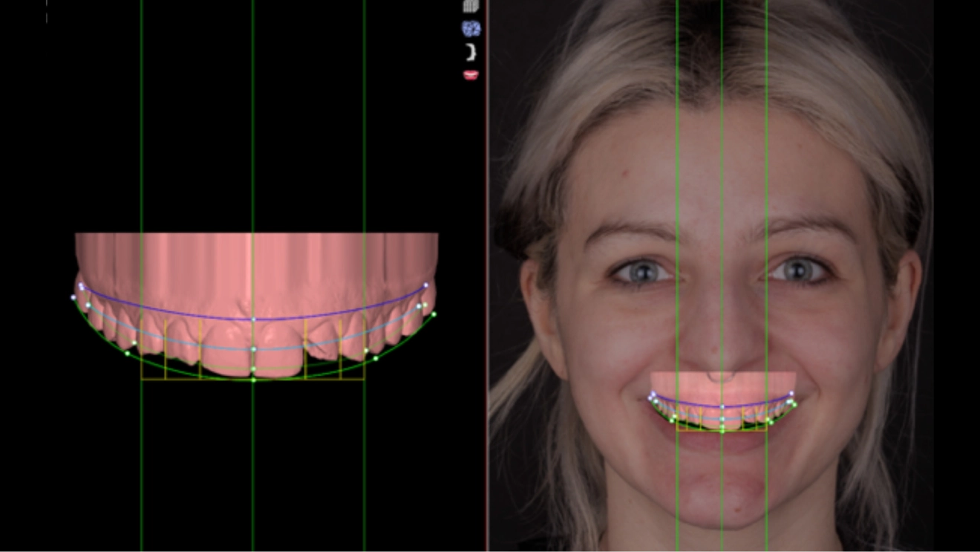The image size is (980, 552).
Task: Select purple curve center point on face photo
Action: 722,406
